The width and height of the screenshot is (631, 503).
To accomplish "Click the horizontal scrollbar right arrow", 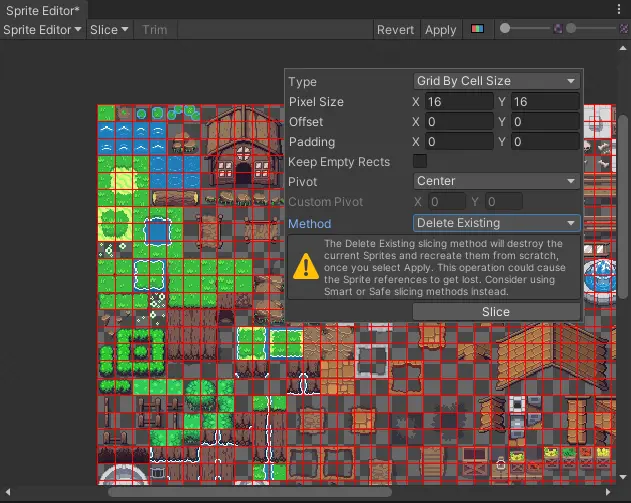I will [608, 492].
